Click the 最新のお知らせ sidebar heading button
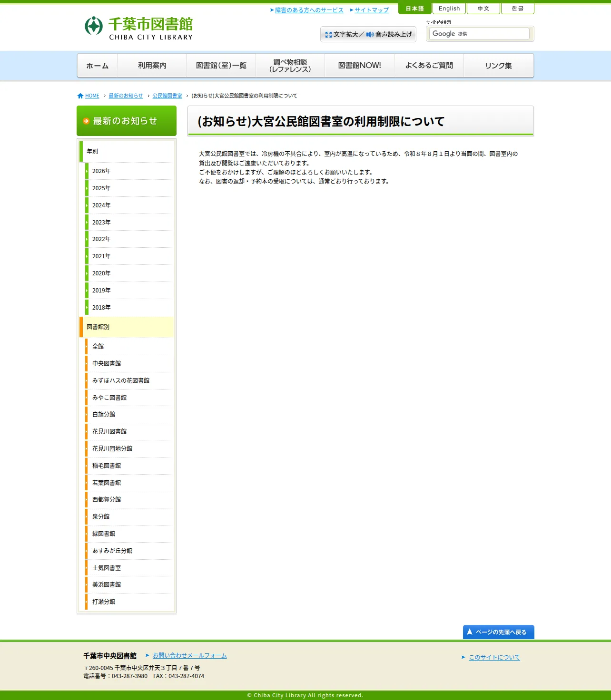Viewport: 611px width, 700px height. (127, 121)
